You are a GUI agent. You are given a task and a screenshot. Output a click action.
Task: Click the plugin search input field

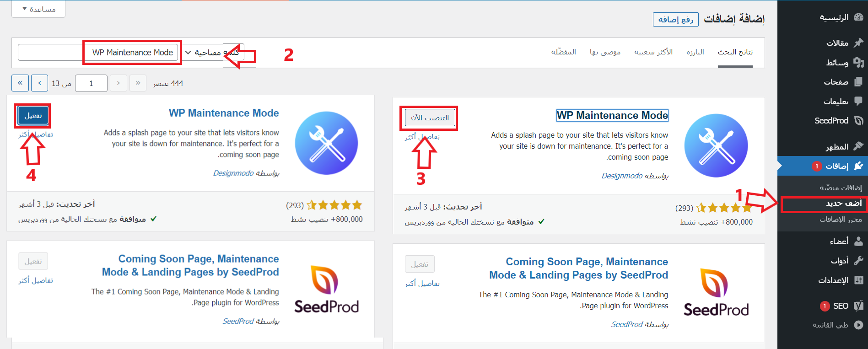click(x=98, y=53)
